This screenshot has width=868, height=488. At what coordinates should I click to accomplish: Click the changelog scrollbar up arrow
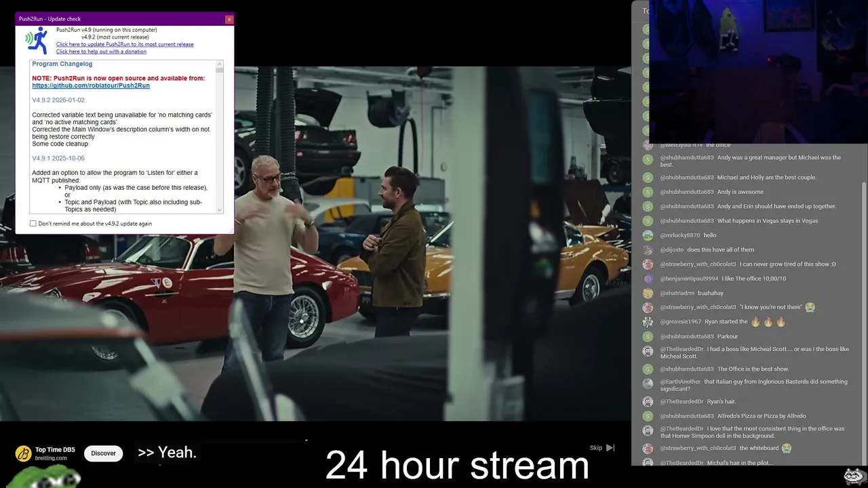219,64
